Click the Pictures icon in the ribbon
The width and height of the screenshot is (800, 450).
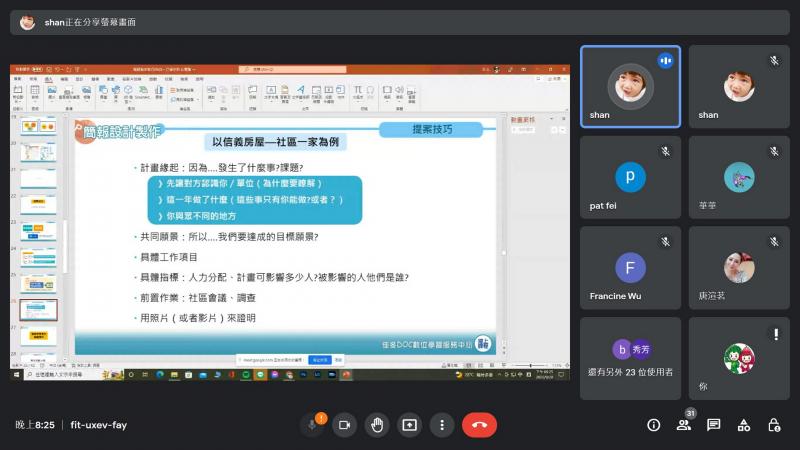click(52, 92)
